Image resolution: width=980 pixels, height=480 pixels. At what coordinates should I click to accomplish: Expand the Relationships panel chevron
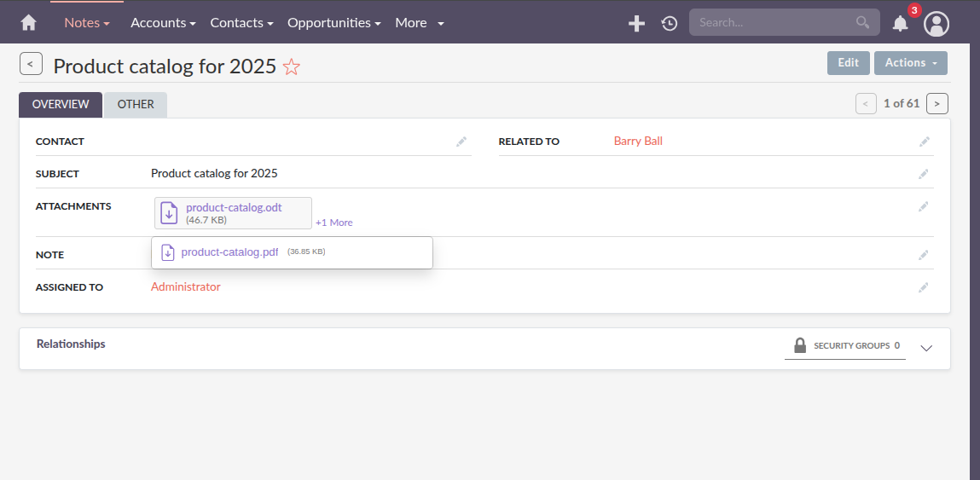927,348
